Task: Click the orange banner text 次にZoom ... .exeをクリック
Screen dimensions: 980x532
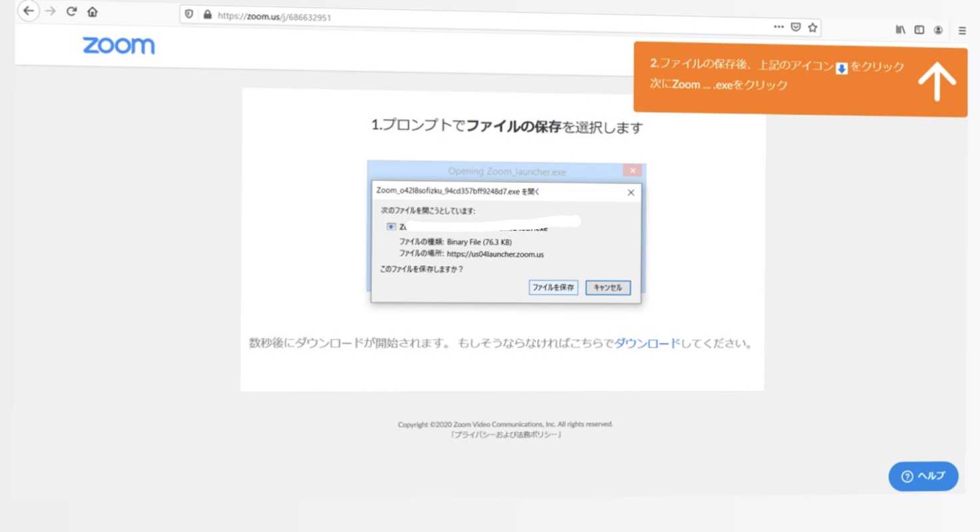Action: (x=719, y=85)
